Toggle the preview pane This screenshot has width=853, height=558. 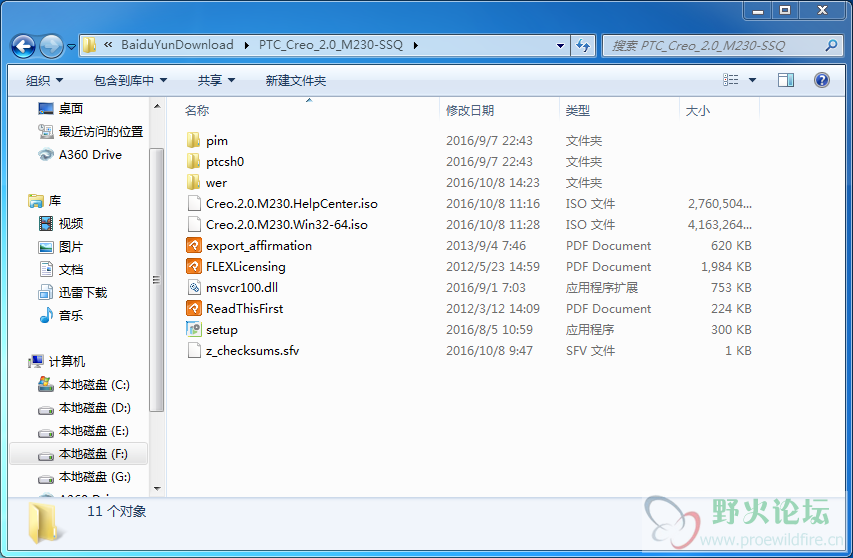[786, 80]
